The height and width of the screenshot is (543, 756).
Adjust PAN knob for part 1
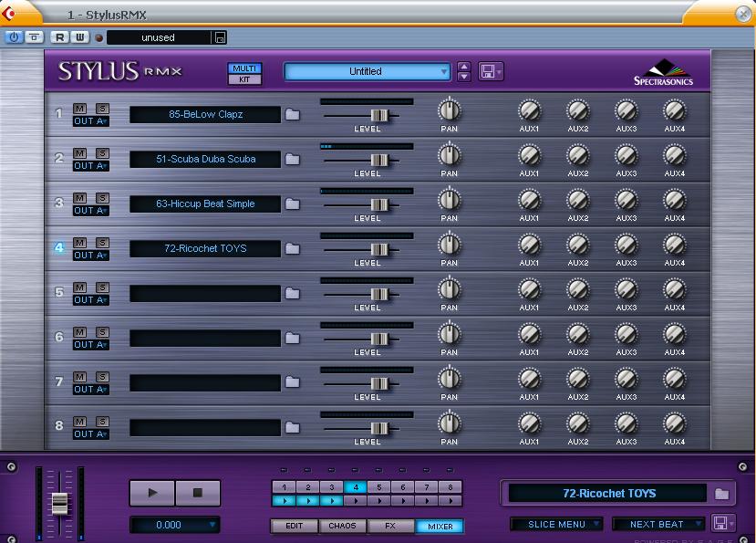pos(449,110)
